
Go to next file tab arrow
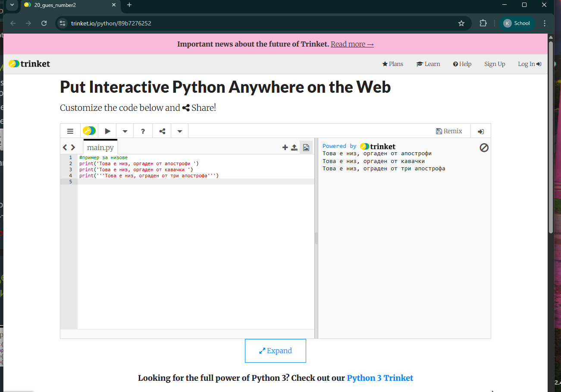[x=73, y=147]
